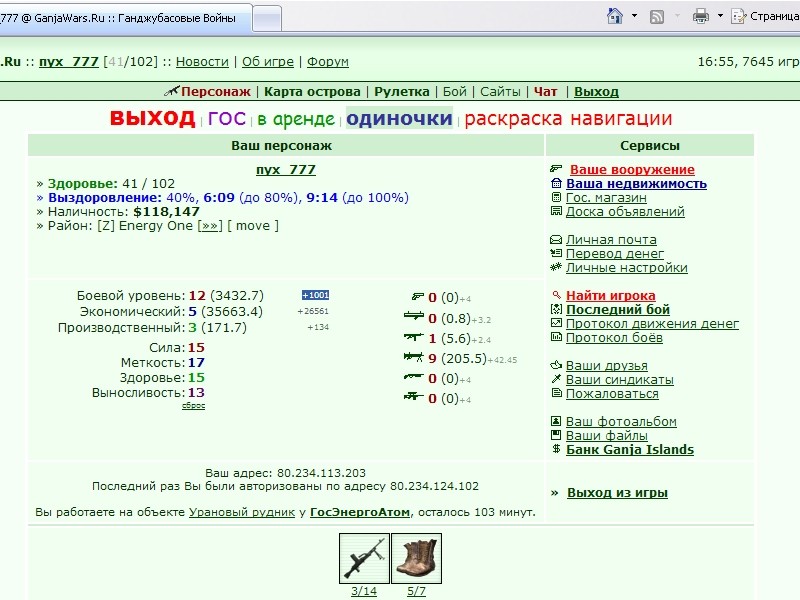This screenshot has height=600, width=800.
Task: Click the floppy icon beside Ваши файлы
Action: point(556,435)
